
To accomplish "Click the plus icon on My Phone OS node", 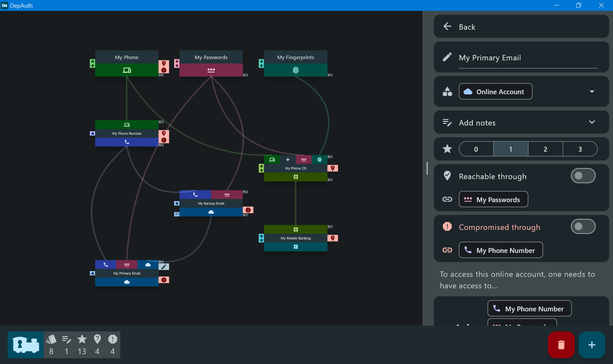I will [x=288, y=160].
